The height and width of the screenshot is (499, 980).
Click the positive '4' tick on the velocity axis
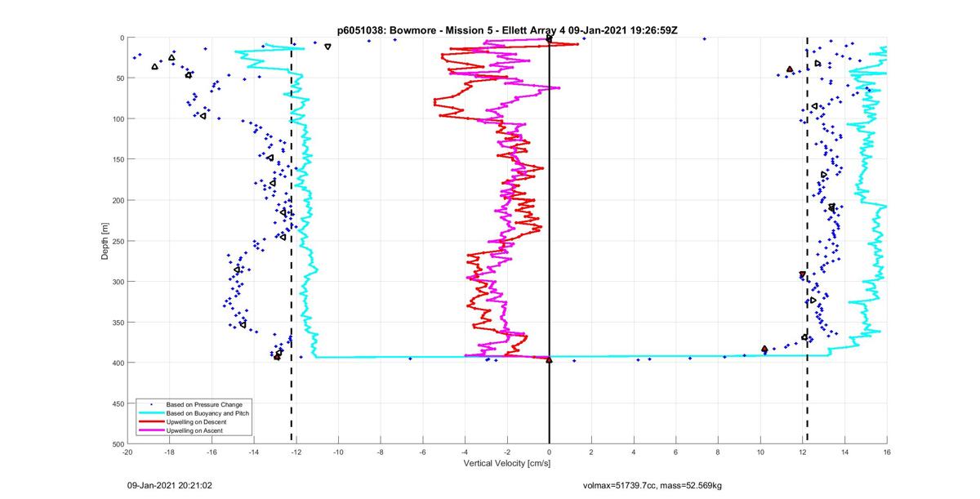(634, 452)
